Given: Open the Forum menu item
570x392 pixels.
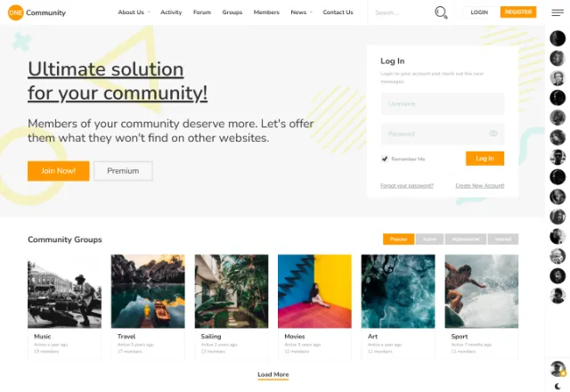Looking at the screenshot, I should (x=202, y=12).
